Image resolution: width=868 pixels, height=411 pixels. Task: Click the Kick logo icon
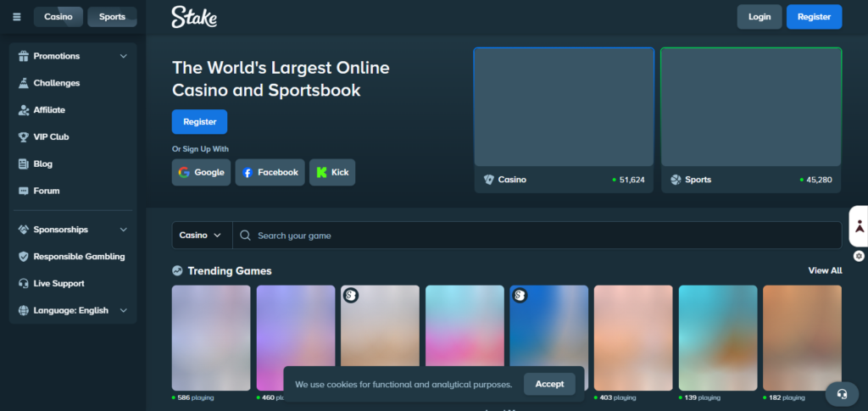point(321,173)
